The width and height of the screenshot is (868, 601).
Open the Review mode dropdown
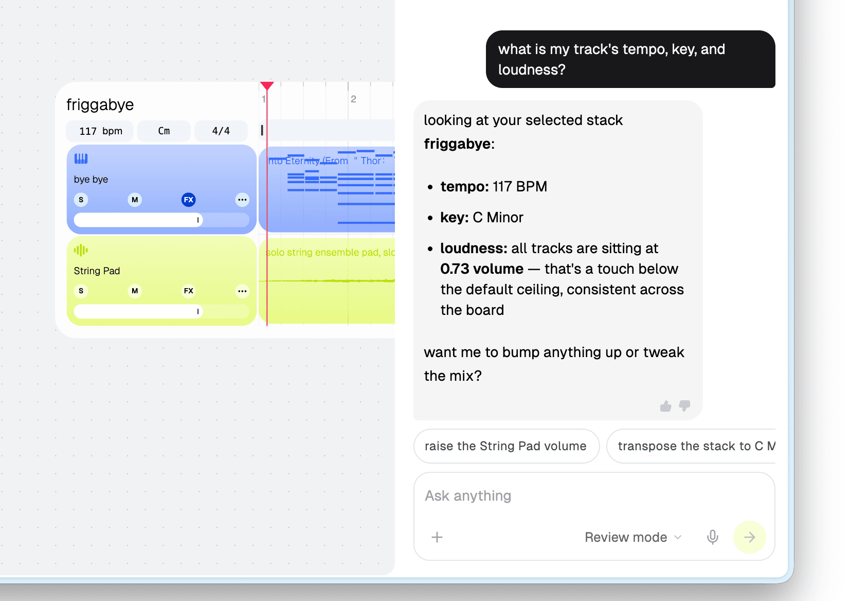633,537
